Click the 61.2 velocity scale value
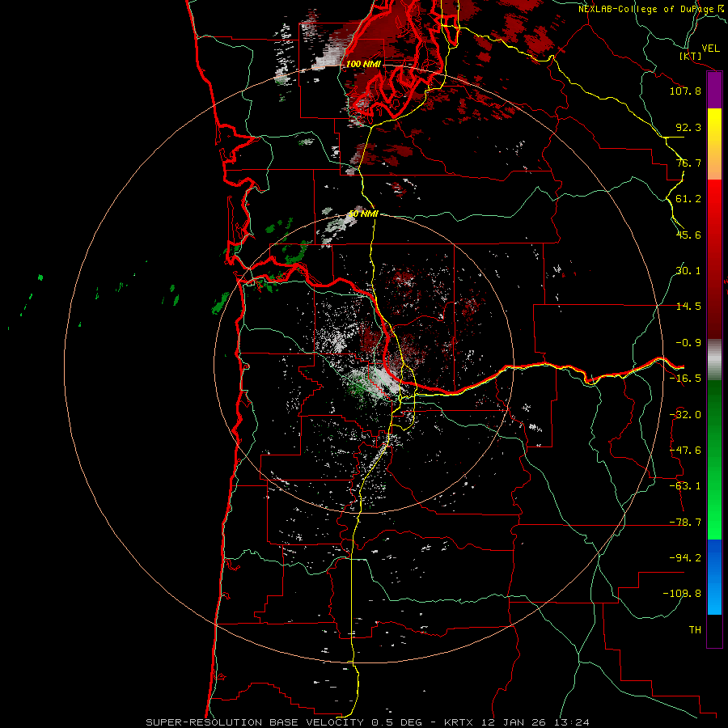The image size is (728, 728). point(688,199)
